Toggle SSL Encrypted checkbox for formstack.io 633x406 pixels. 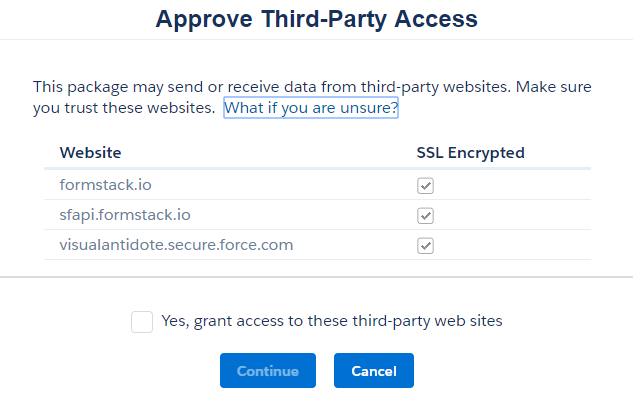pos(425,186)
